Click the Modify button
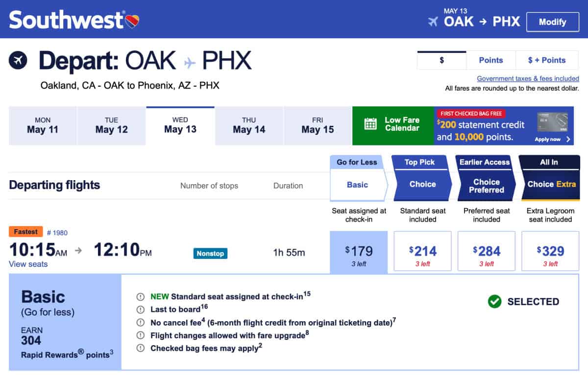Viewport: 588px width, 375px height. point(552,22)
